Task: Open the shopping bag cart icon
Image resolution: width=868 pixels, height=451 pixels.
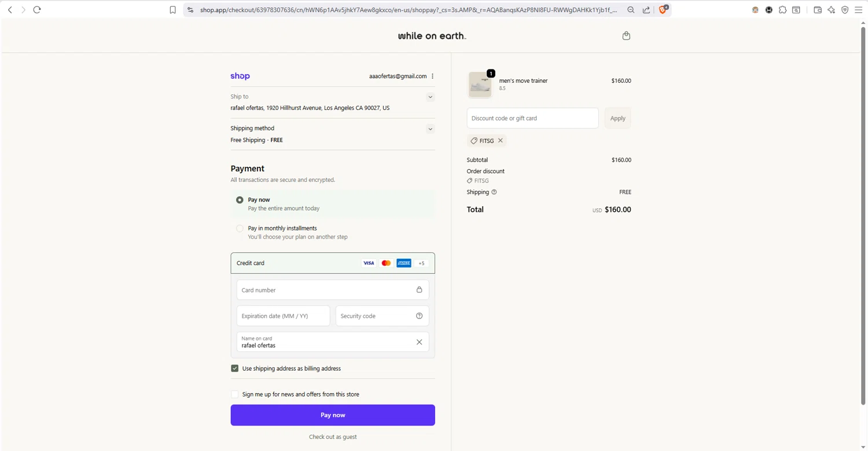Action: pyautogui.click(x=626, y=36)
